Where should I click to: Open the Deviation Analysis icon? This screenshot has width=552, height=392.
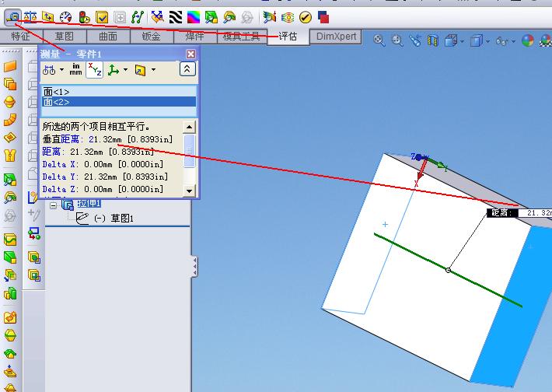click(x=138, y=17)
